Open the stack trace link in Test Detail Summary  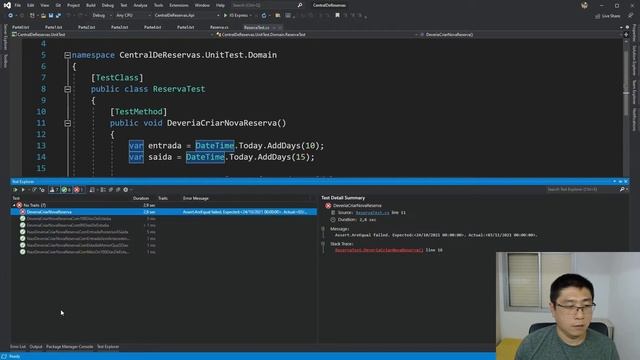click(x=379, y=250)
